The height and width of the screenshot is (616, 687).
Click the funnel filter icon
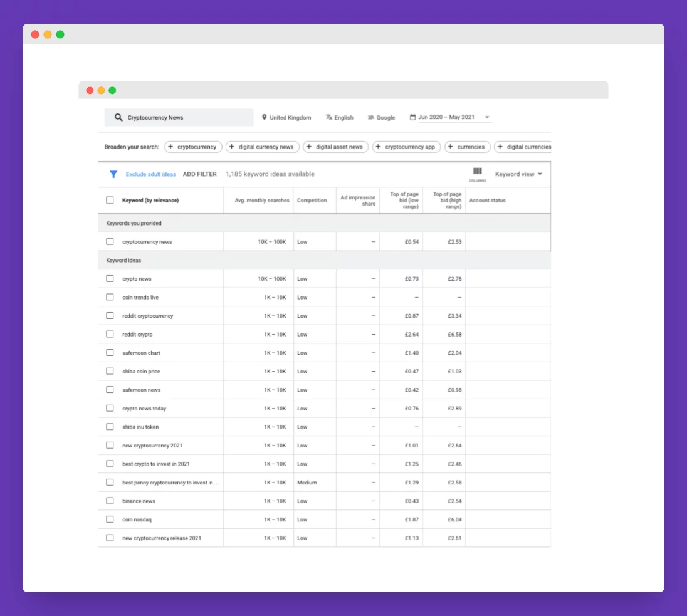tap(113, 174)
